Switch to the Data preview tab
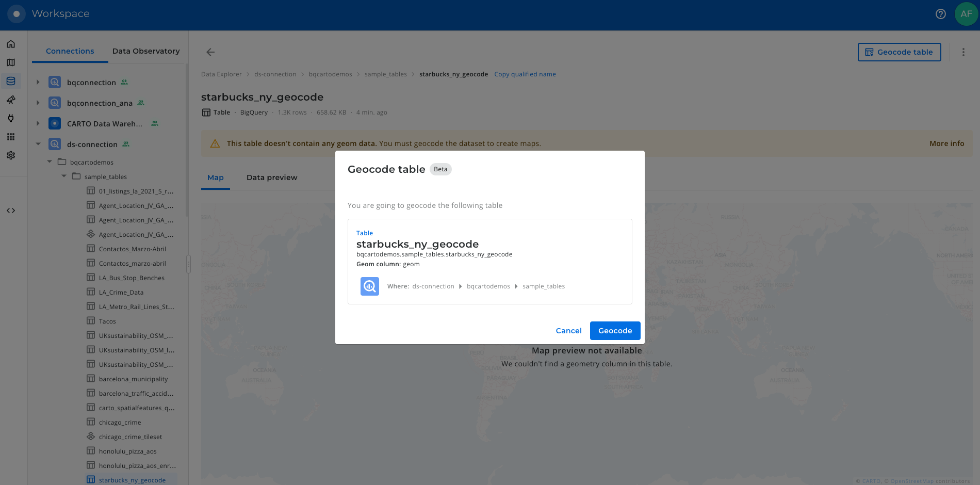Viewport: 980px width, 485px height. tap(272, 177)
